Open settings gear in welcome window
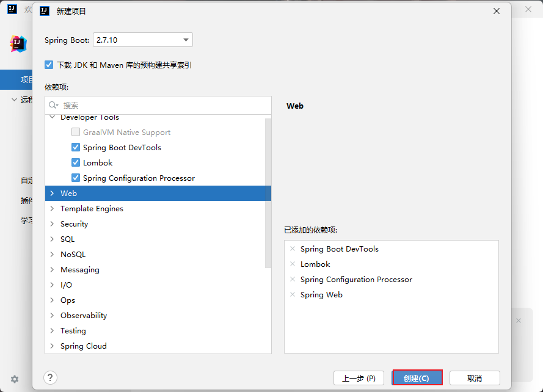This screenshot has width=543, height=392. coord(15,379)
